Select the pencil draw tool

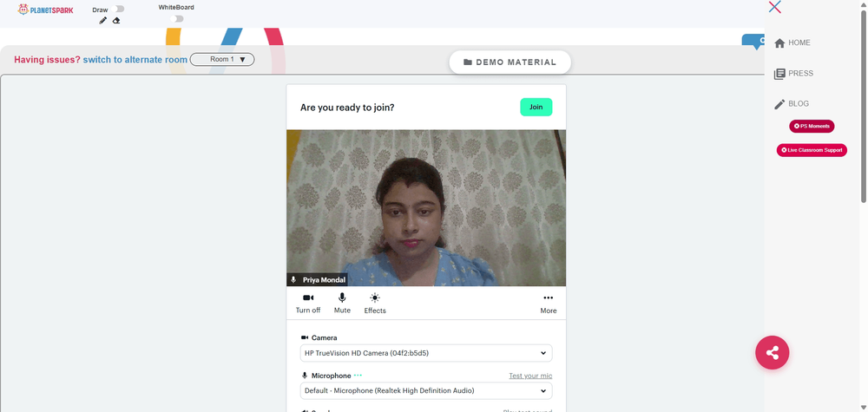click(103, 21)
